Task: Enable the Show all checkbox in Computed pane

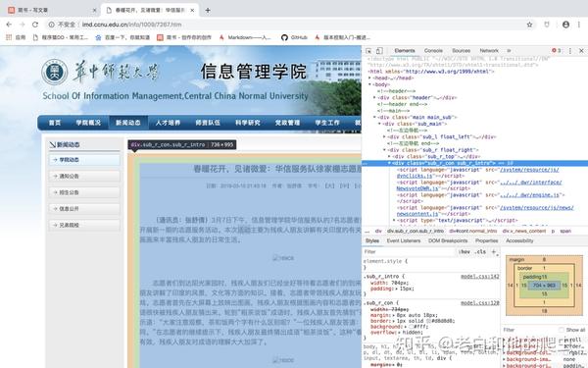Action: pos(562,330)
